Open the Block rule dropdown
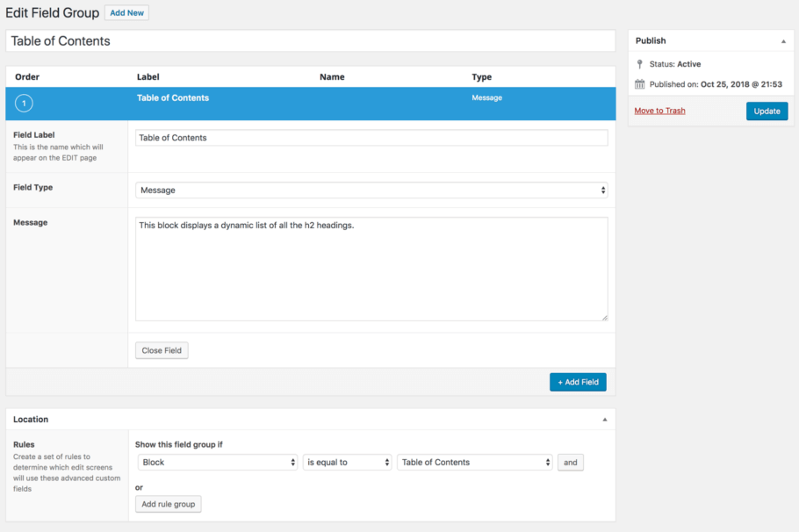Screen dimensions: 799x532 tap(217, 462)
